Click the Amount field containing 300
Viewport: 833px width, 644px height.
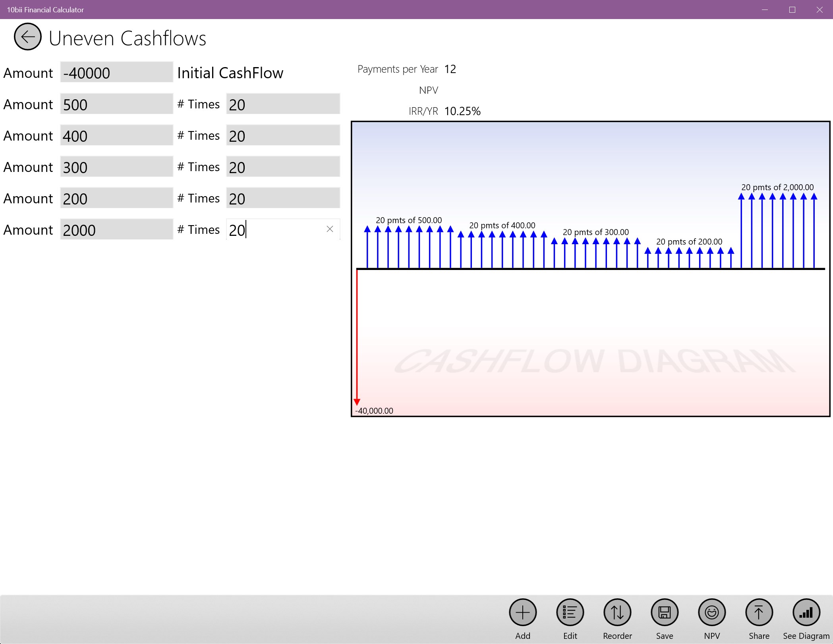(116, 167)
